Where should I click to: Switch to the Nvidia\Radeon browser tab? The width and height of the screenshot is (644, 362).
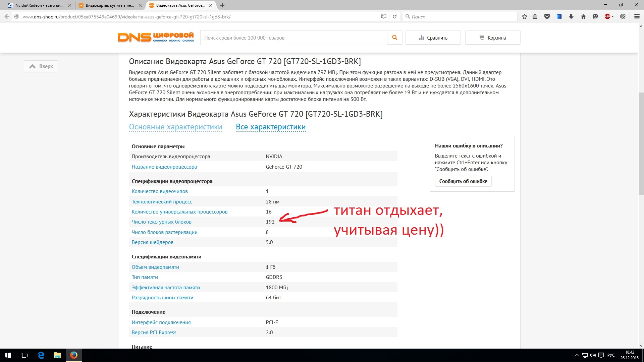39,5
